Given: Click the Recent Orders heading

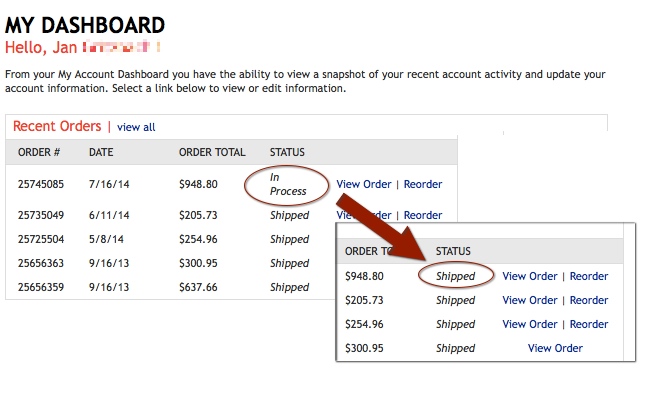Looking at the screenshot, I should [57, 126].
